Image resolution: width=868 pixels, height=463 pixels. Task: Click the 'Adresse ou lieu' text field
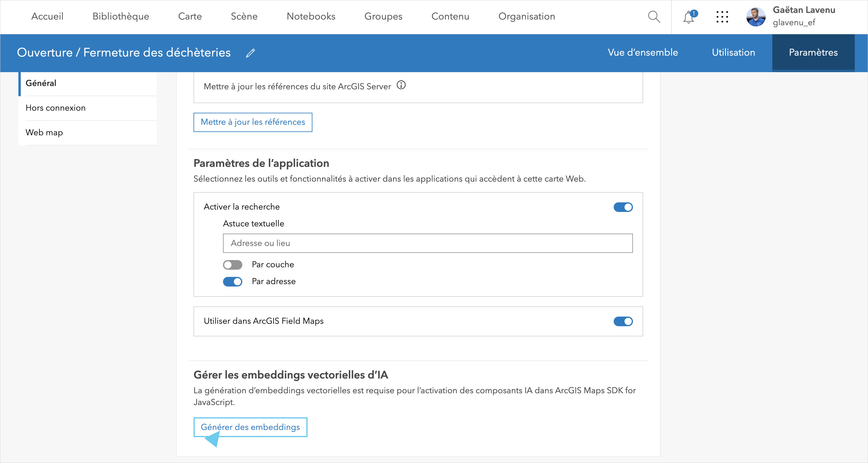coord(428,243)
